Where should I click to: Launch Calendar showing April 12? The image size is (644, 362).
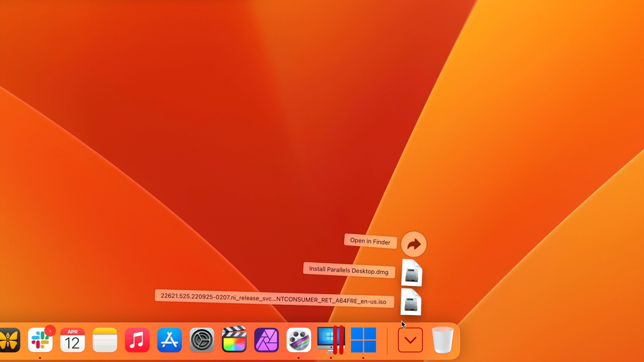tap(72, 340)
